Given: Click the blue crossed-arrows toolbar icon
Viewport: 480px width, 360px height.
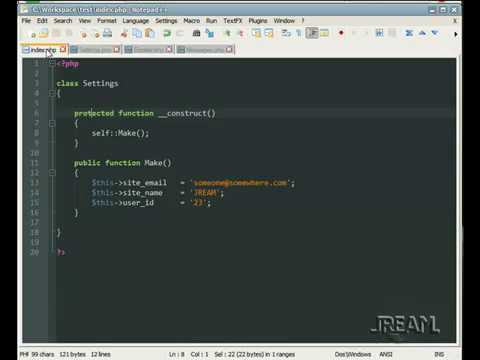Looking at the screenshot, I should 409,33.
